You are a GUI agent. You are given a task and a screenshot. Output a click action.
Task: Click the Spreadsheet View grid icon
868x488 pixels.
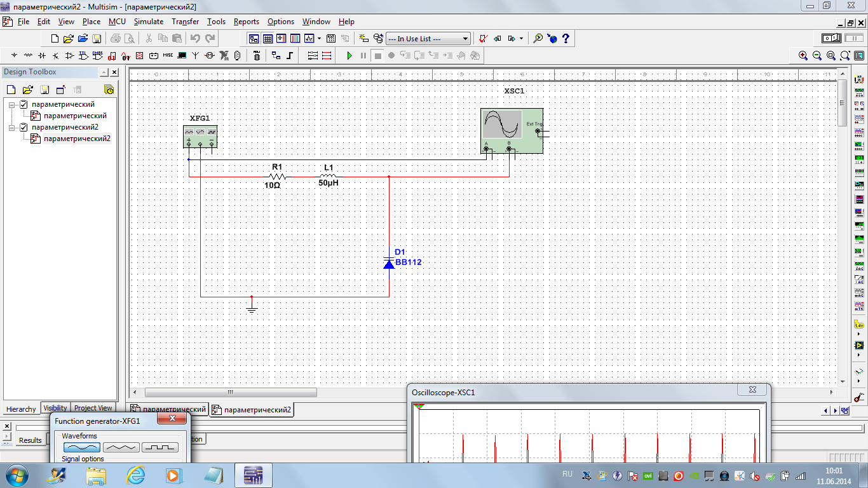(x=268, y=39)
